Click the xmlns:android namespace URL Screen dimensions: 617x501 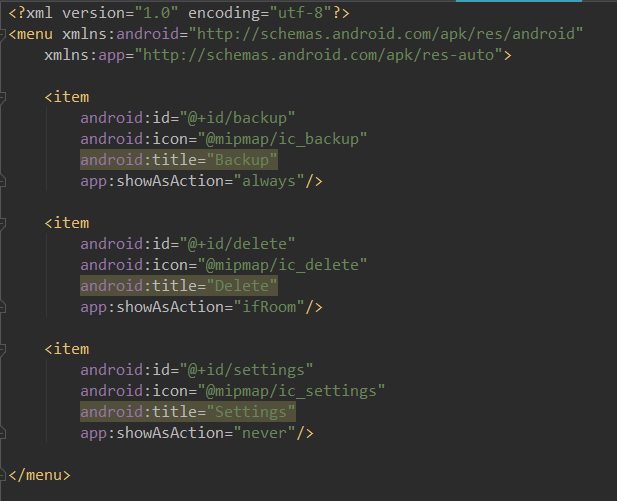(x=386, y=34)
